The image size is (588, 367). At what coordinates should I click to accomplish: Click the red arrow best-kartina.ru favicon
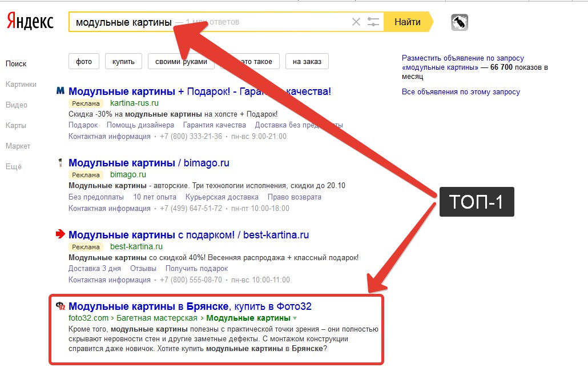(x=60, y=234)
